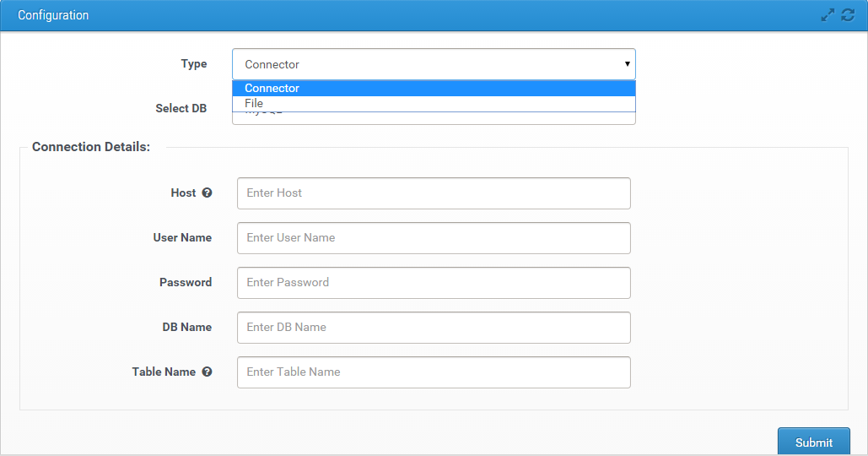
Task: Click the help icon beside Table Name
Action: point(207,372)
